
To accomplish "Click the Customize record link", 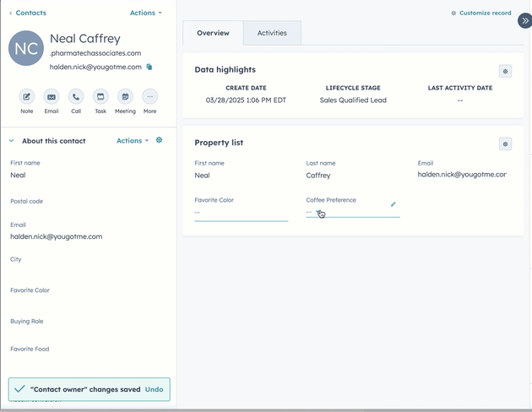I will [486, 13].
